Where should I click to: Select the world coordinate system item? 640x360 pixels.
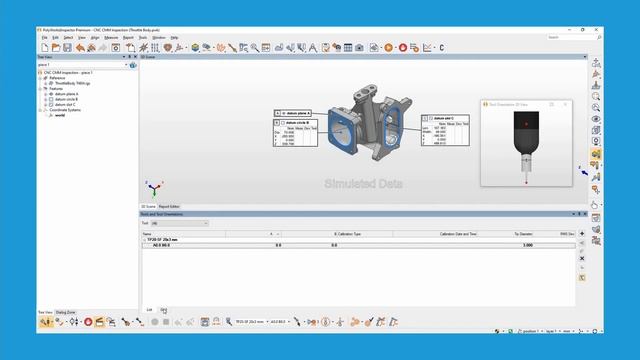[x=60, y=116]
